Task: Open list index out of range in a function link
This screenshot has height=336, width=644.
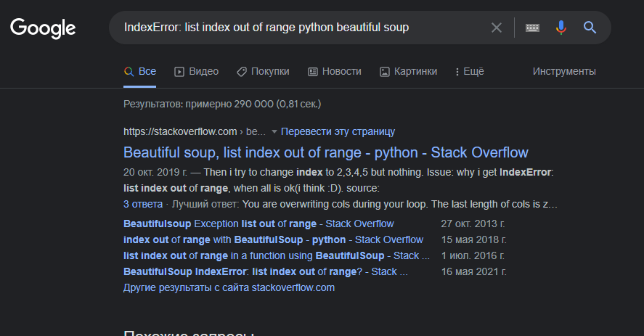Action: (x=271, y=255)
